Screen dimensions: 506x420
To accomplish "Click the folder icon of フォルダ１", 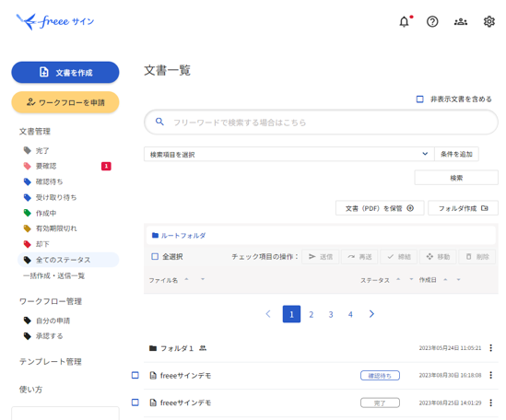I will [153, 348].
